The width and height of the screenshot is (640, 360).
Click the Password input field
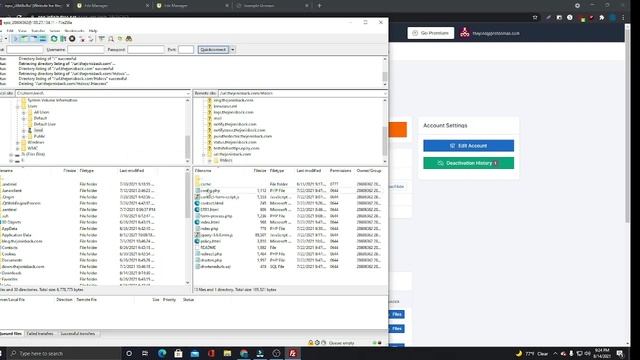coord(146,49)
